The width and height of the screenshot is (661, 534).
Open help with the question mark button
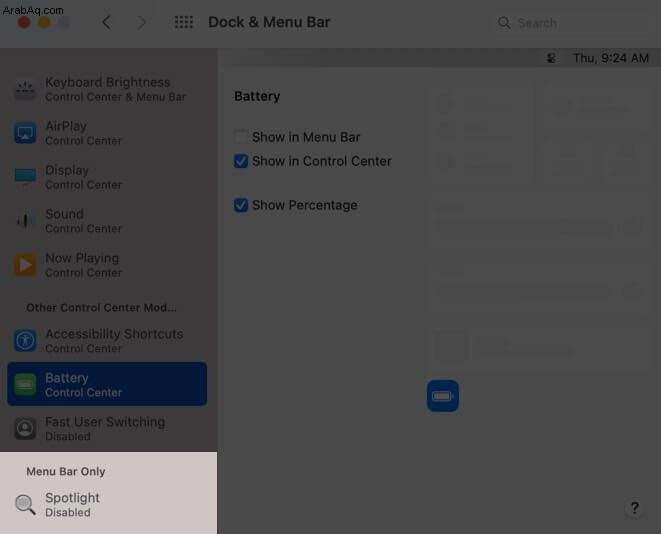click(634, 508)
